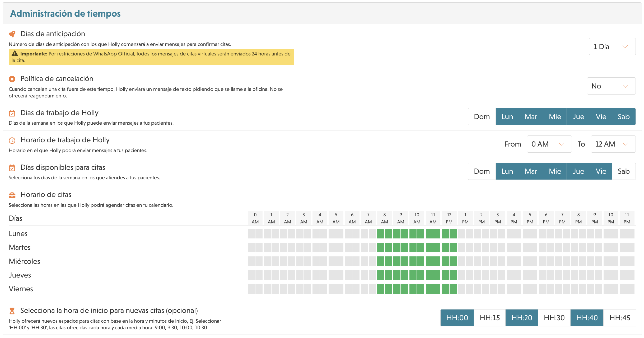
Task: Toggle Vie in Días de trabajo de Holly
Action: (601, 117)
